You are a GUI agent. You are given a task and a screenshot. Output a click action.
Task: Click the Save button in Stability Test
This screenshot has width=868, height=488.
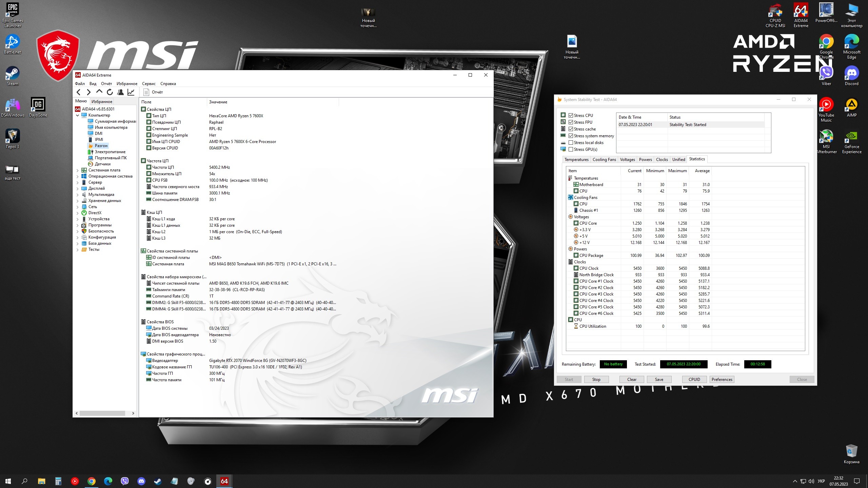(x=659, y=380)
